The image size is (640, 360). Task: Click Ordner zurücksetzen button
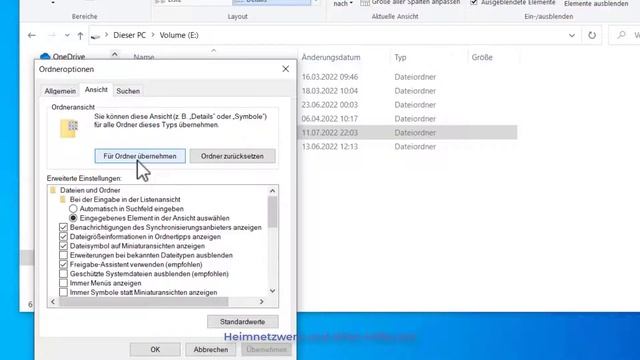coord(232,156)
